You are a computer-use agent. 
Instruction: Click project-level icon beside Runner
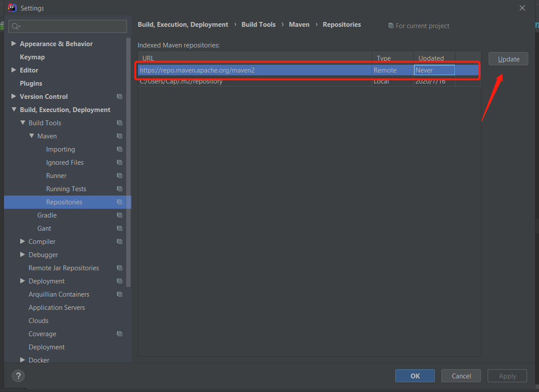pyautogui.click(x=120, y=176)
